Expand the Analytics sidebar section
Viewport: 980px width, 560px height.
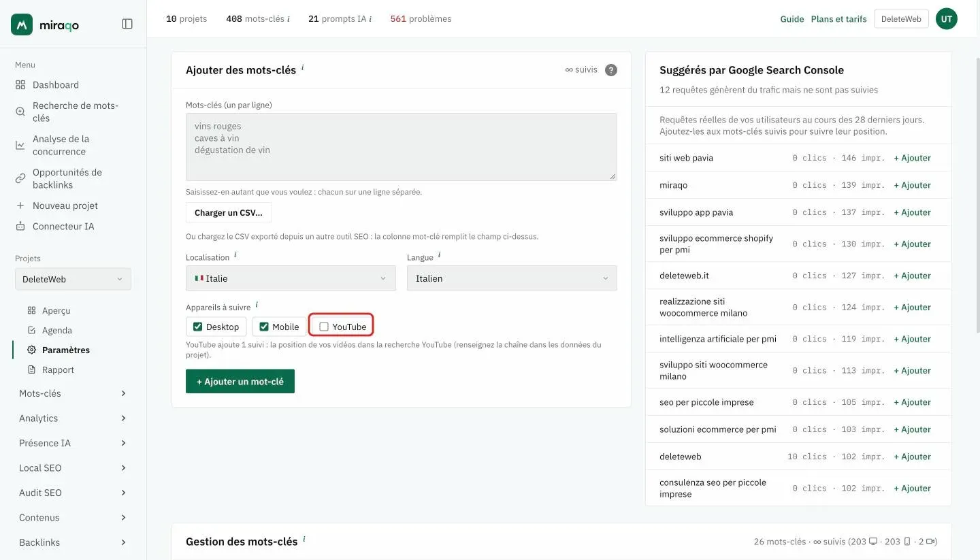pyautogui.click(x=73, y=418)
